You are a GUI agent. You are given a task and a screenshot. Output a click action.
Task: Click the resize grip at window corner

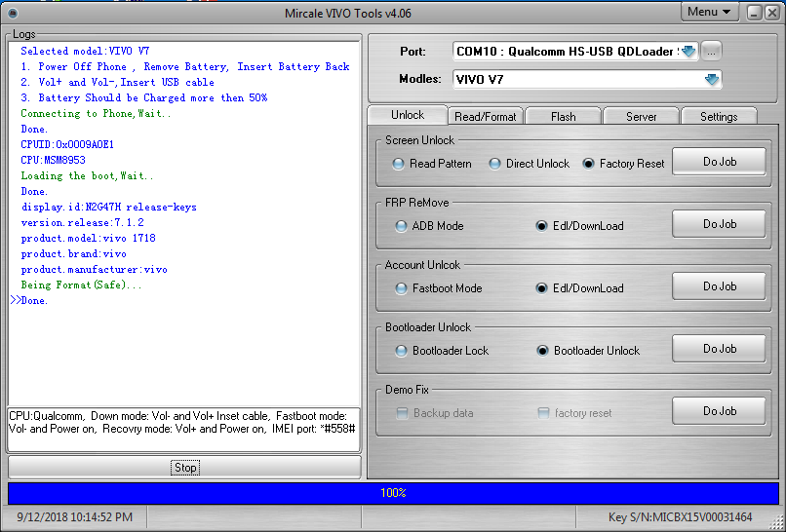775,521
